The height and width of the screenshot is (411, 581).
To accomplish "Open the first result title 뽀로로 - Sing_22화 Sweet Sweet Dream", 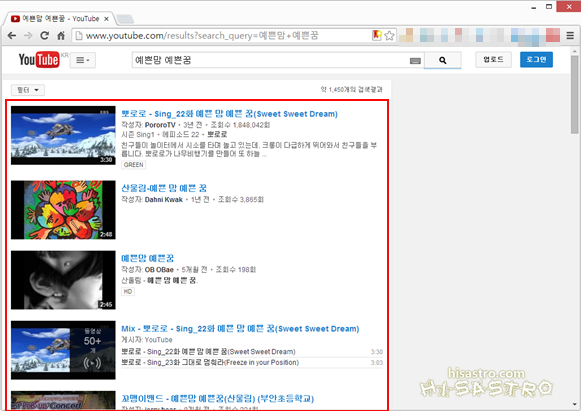I will [x=229, y=114].
